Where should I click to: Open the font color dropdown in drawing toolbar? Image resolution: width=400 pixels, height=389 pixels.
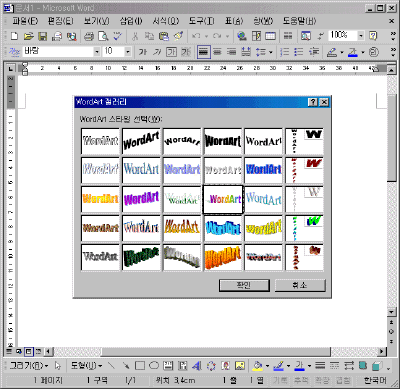(x=309, y=366)
